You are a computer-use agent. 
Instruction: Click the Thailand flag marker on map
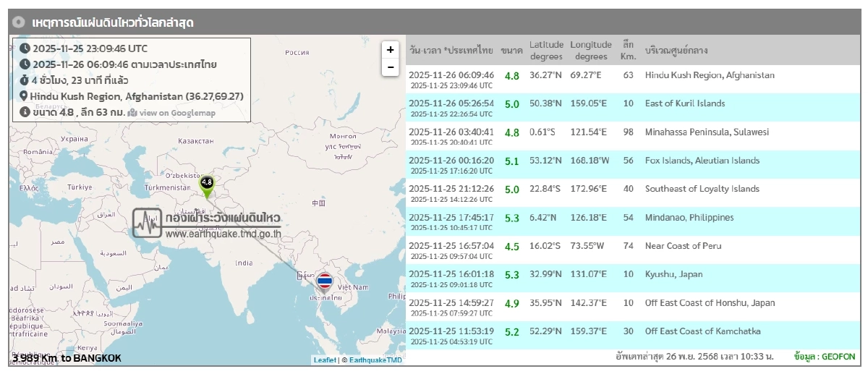pyautogui.click(x=325, y=281)
